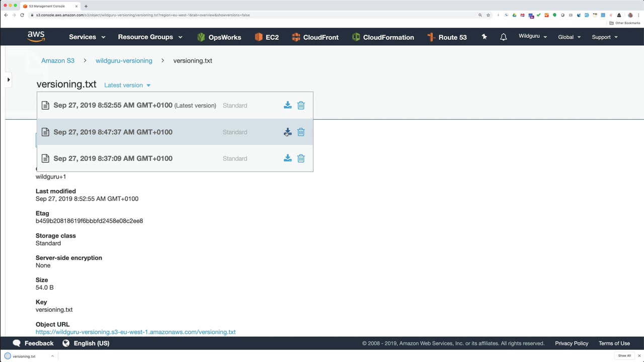Open the wildguru-versioning bucket breadcrumb

click(124, 60)
